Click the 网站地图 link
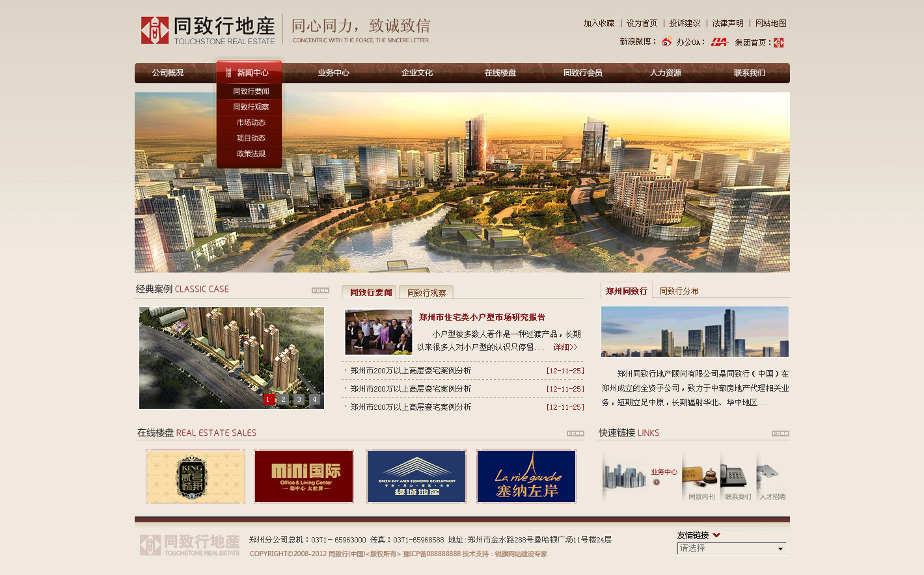 771,23
